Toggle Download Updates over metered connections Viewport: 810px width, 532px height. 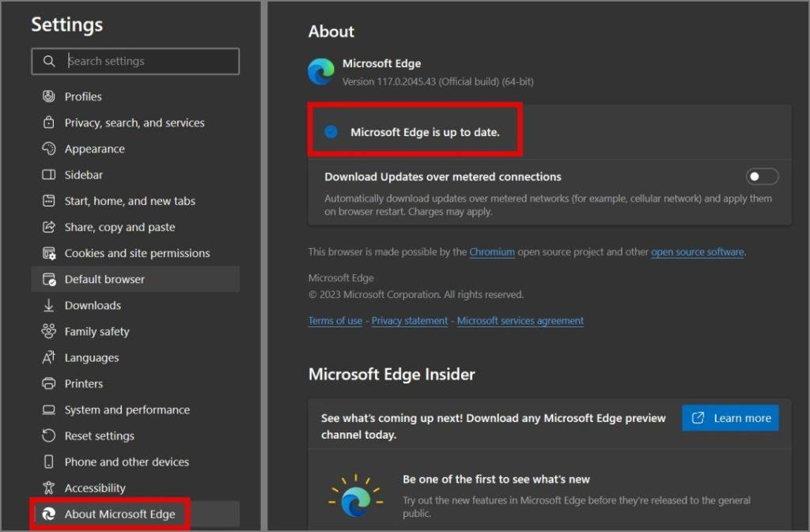coord(762,176)
